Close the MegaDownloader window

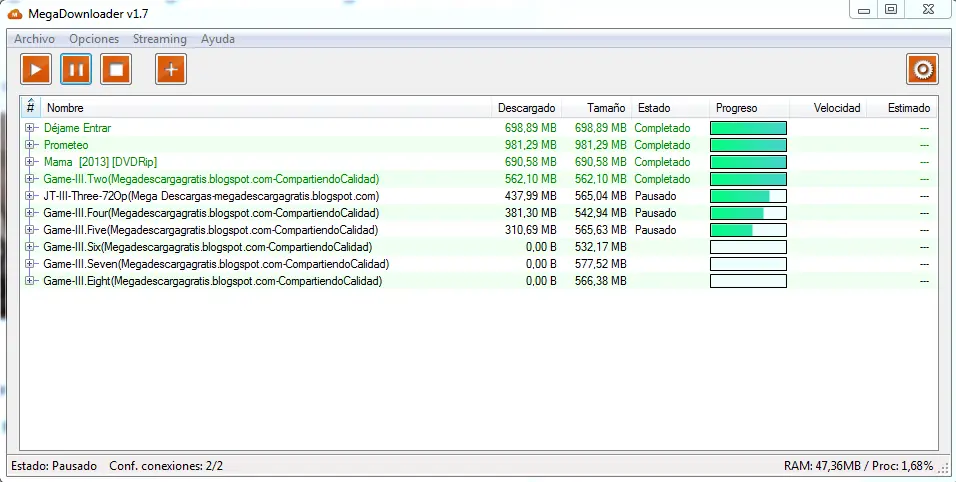[x=927, y=10]
